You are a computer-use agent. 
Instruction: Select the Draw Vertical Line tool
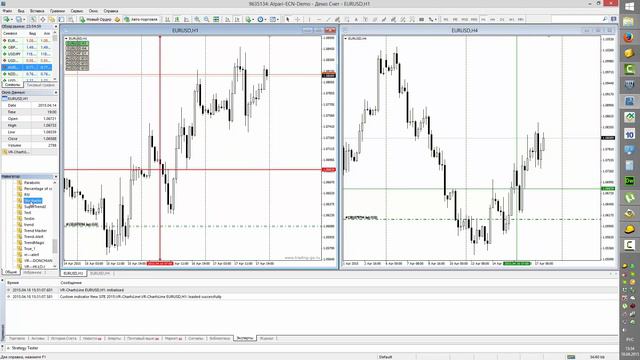[309, 19]
